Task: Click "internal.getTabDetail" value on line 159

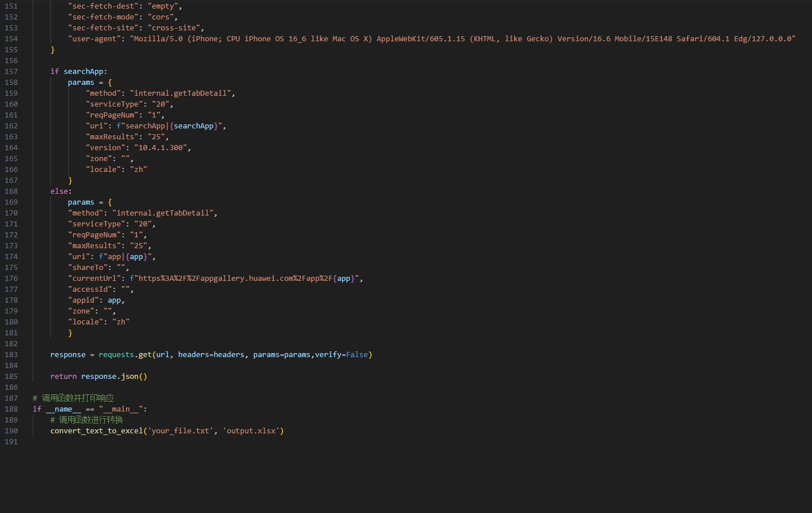Action: click(182, 93)
